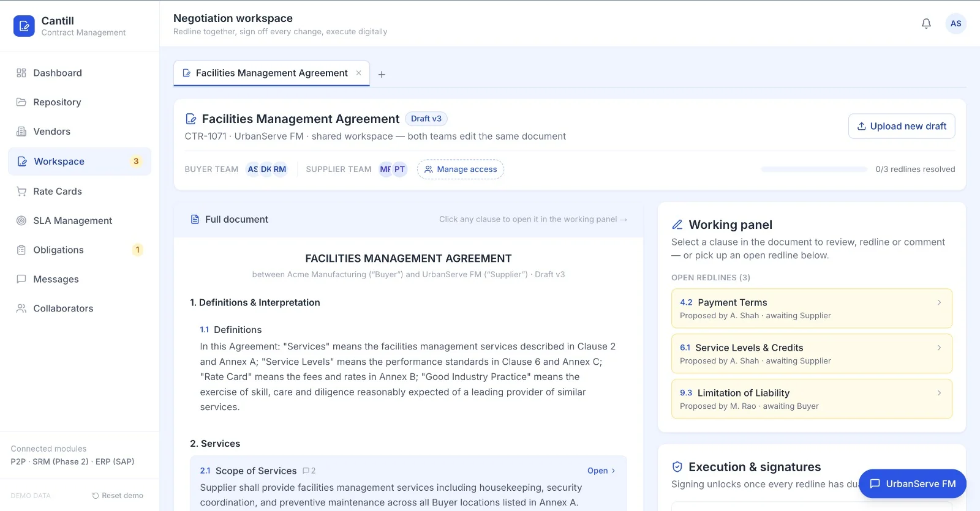Navigate to SLA Management

[x=80, y=221]
